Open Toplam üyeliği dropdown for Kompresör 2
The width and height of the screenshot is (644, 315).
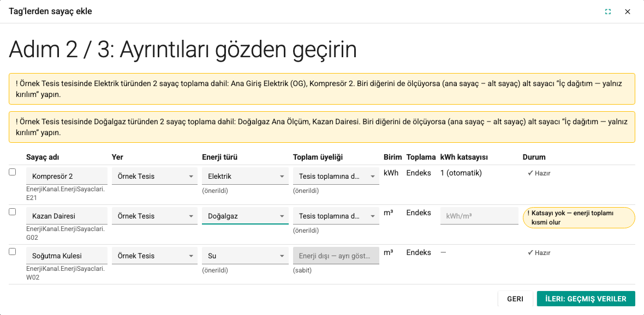336,177
